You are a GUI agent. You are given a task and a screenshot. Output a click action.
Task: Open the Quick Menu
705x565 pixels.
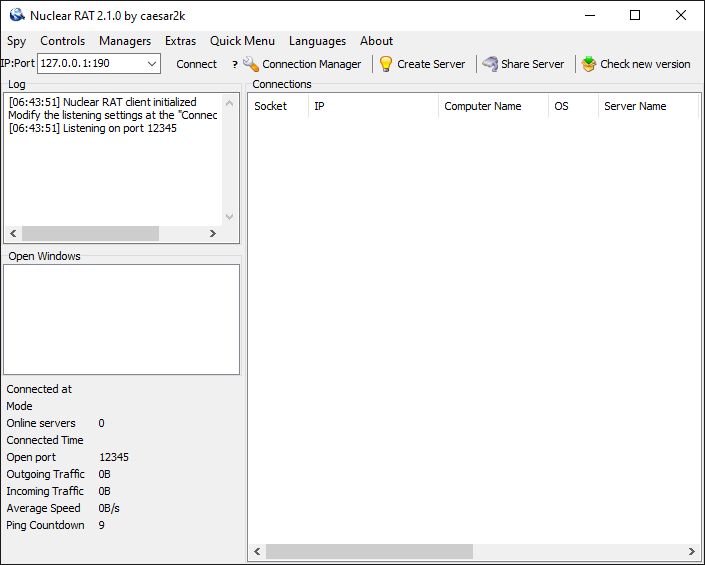[242, 41]
